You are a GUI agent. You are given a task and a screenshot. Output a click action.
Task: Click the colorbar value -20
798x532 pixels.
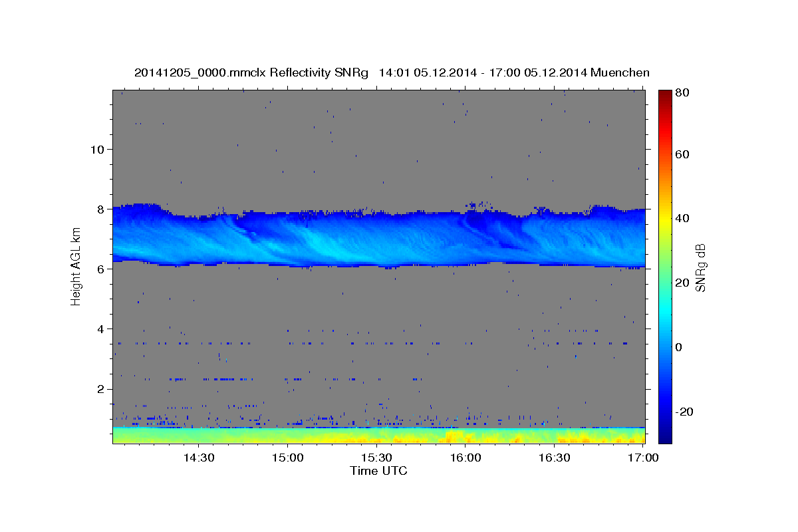683,412
